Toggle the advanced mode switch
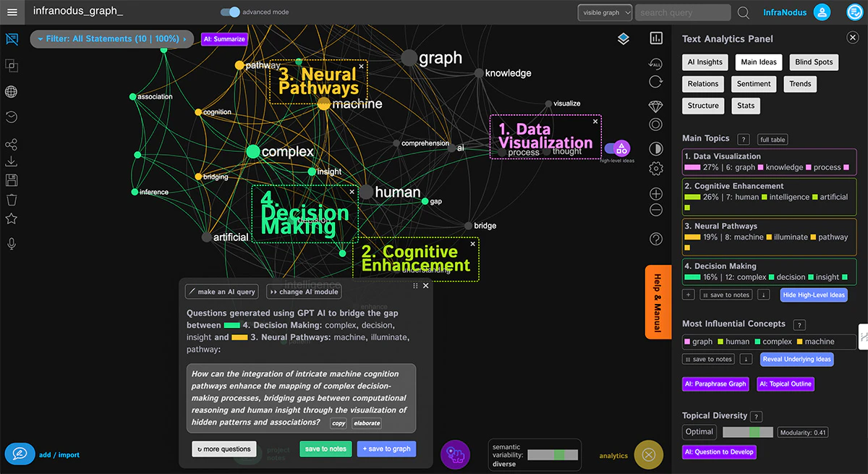This screenshot has height=474, width=868. tap(230, 12)
